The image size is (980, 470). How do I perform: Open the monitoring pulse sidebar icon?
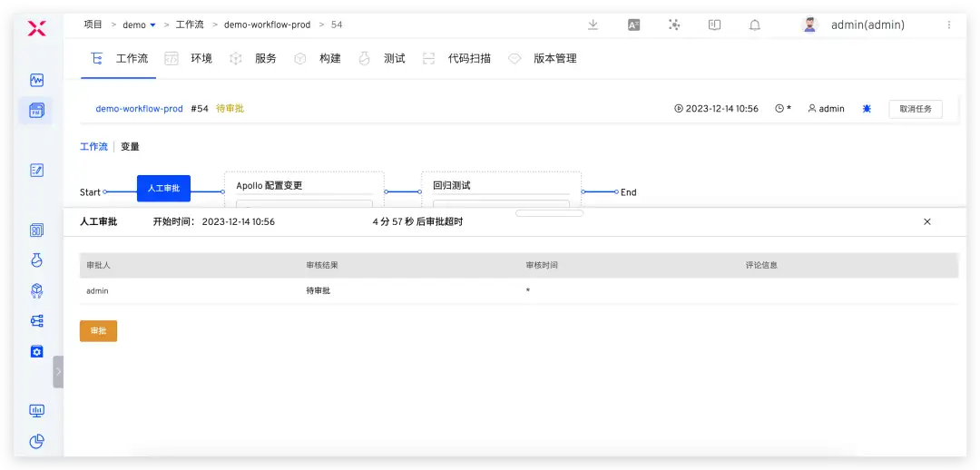tap(37, 80)
